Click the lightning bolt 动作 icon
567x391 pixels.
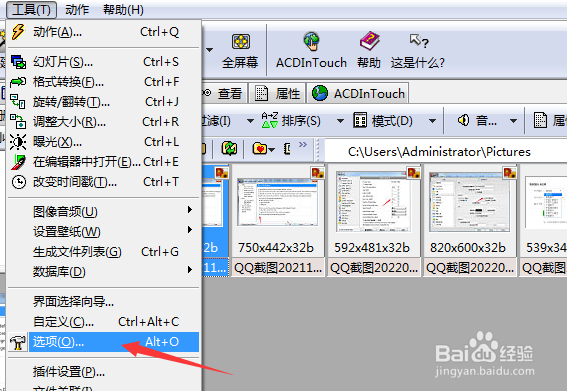click(x=18, y=32)
